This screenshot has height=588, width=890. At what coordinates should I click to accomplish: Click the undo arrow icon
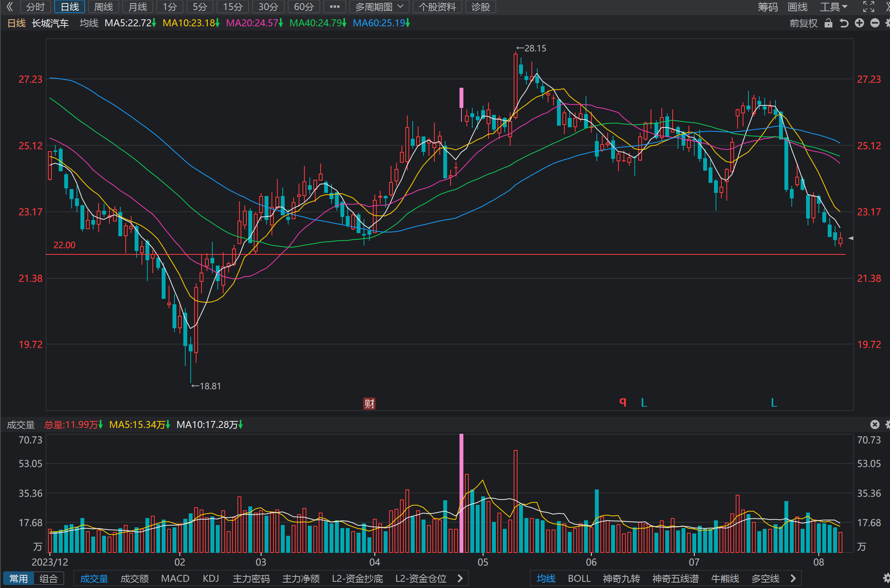(x=844, y=23)
